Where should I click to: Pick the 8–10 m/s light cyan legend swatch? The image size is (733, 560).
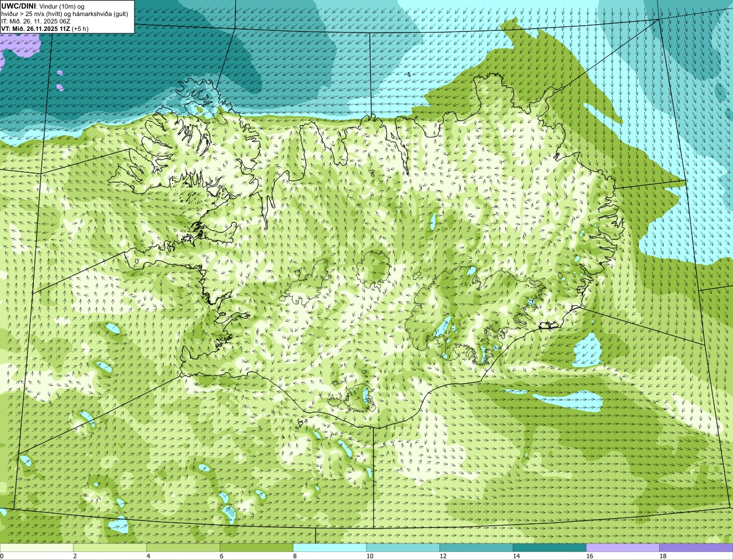coord(330,548)
